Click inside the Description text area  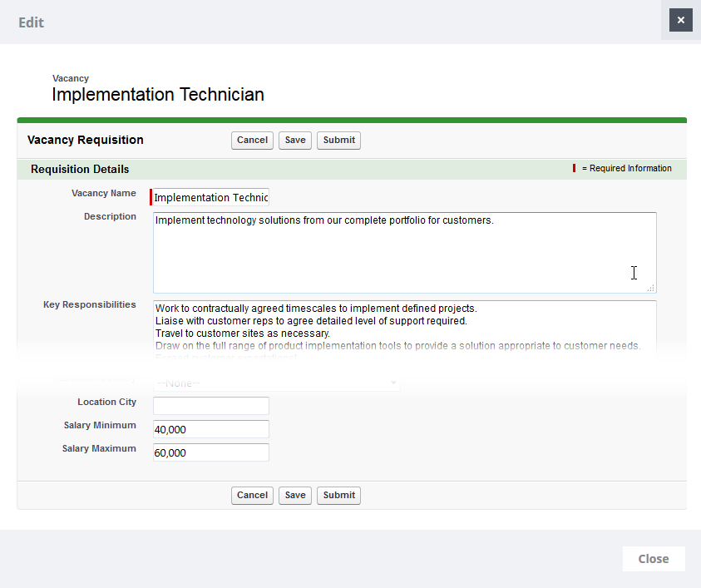click(x=404, y=252)
